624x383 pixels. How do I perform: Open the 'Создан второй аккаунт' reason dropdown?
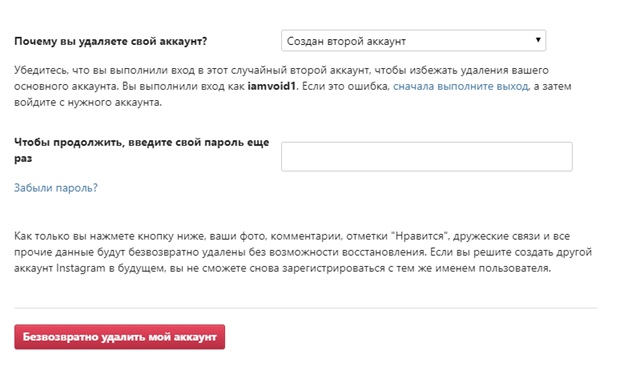coord(413,41)
